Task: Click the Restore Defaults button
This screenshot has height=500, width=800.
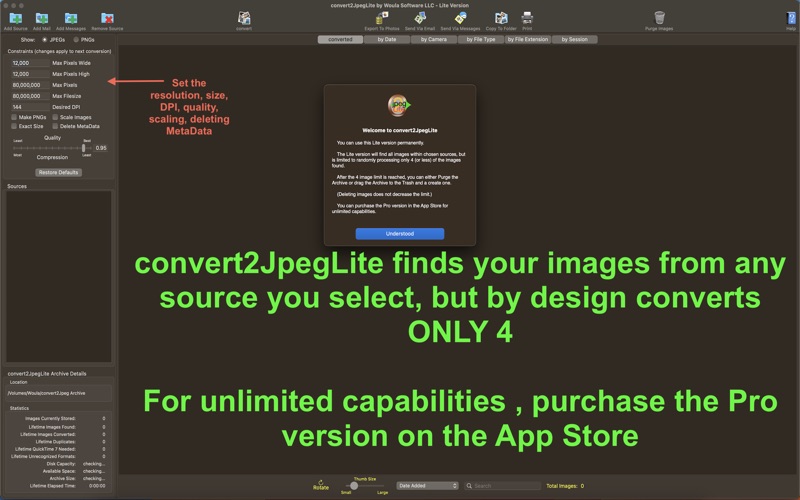Action: 59,172
